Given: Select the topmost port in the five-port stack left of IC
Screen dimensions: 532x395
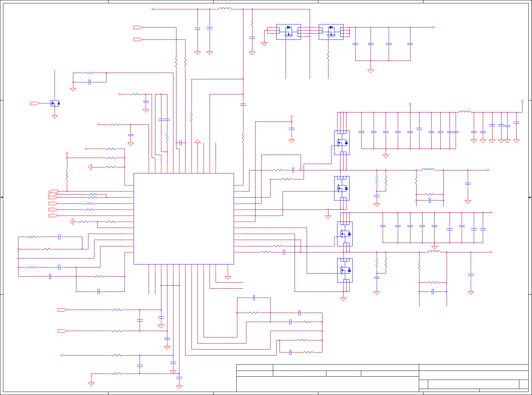Looking at the screenshot, I should (x=53, y=191).
